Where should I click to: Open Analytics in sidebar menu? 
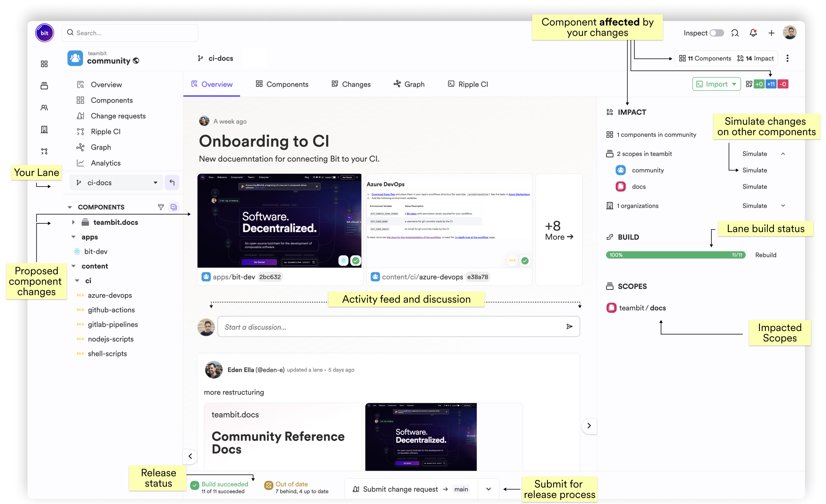click(99, 163)
